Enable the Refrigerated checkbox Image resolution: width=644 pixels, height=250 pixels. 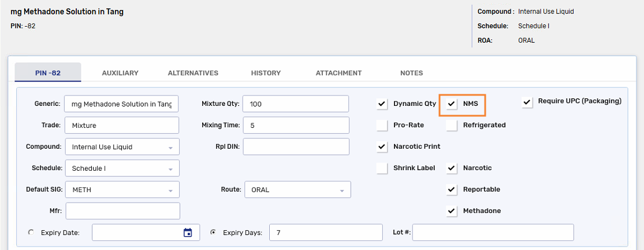click(452, 125)
